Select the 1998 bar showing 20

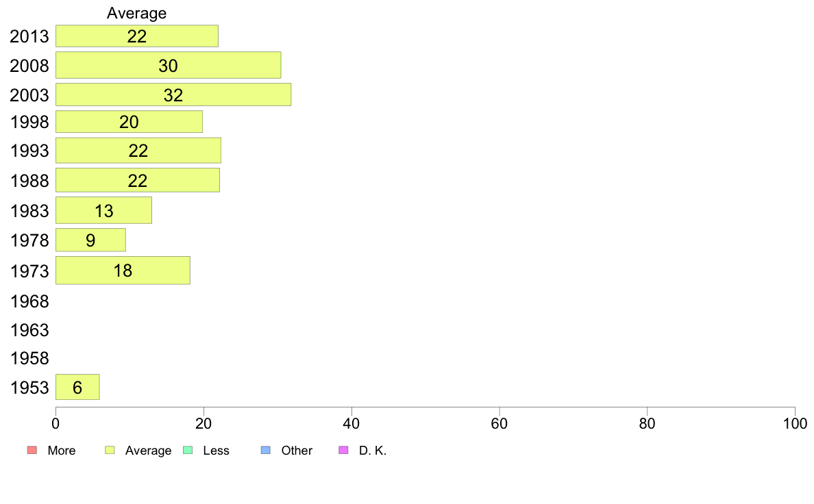click(x=129, y=122)
